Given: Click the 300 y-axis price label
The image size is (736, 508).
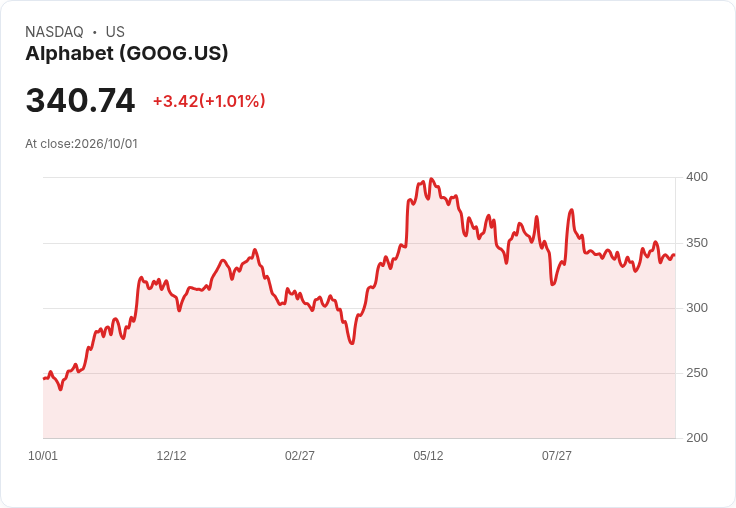Looking at the screenshot, I should pos(697,308).
